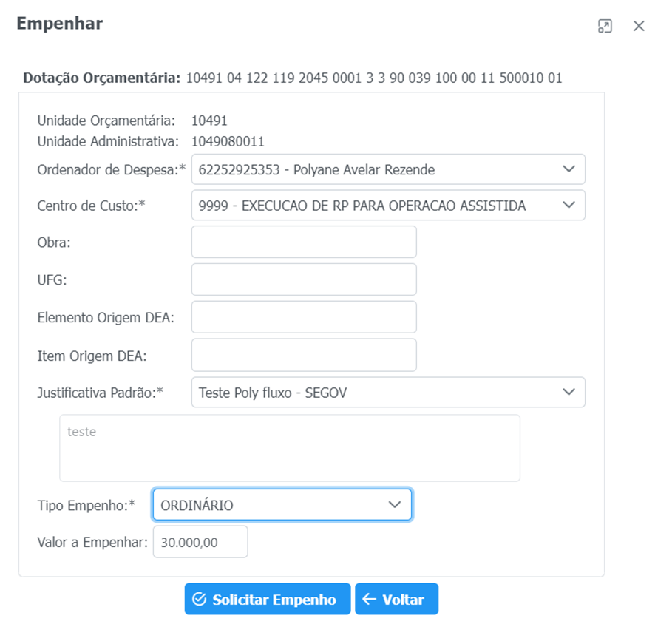Click the back arrow icon on Voltar

[369, 600]
